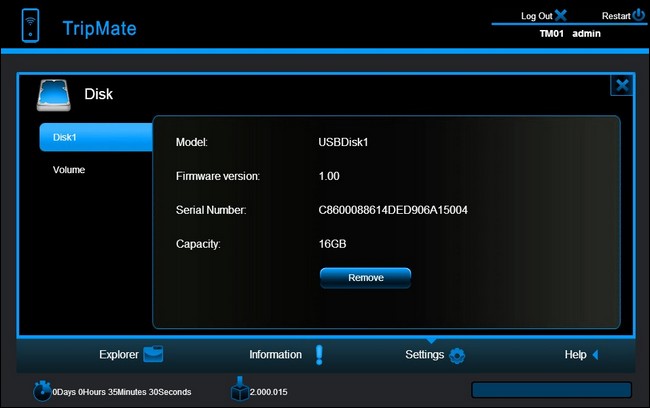Click the TripMate title text
650x408 pixels.
tap(99, 28)
